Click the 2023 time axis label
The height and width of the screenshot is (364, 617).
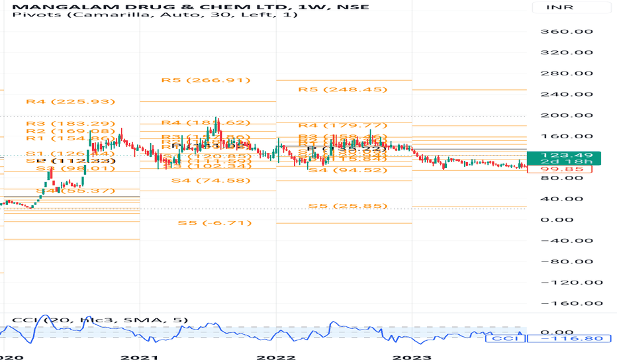[412, 357]
